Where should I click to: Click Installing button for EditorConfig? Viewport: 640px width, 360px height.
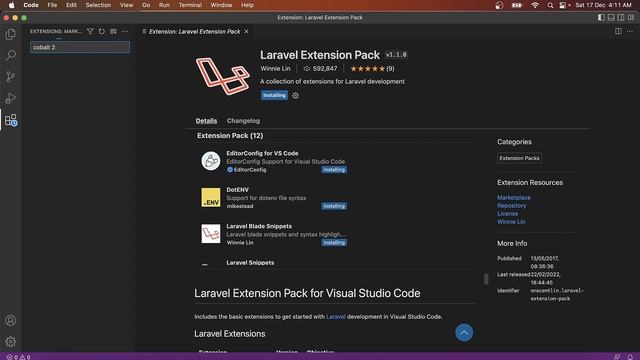click(x=334, y=170)
